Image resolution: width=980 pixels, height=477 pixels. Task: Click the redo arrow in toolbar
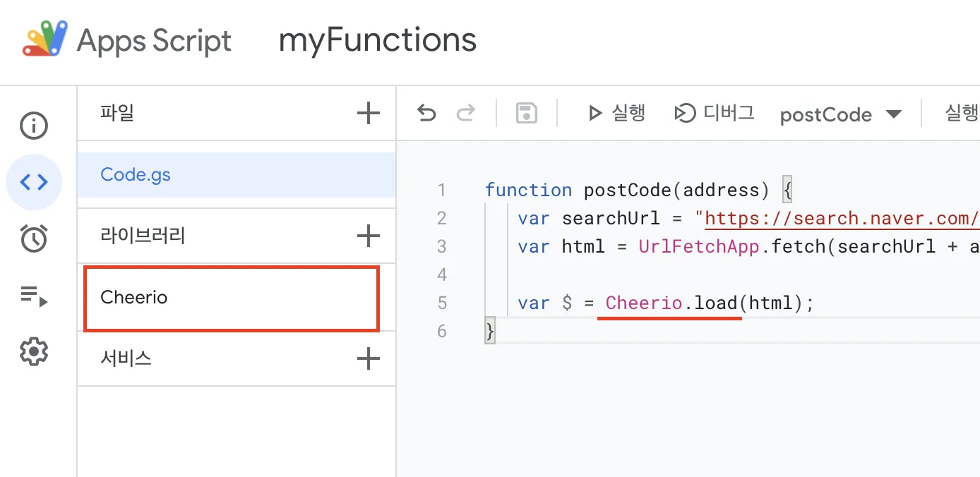tap(466, 113)
